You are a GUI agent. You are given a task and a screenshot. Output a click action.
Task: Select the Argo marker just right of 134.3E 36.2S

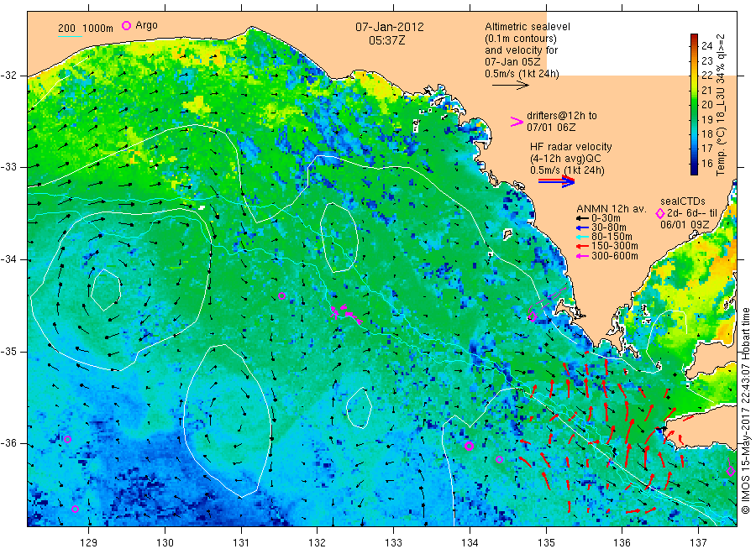[x=500, y=460]
